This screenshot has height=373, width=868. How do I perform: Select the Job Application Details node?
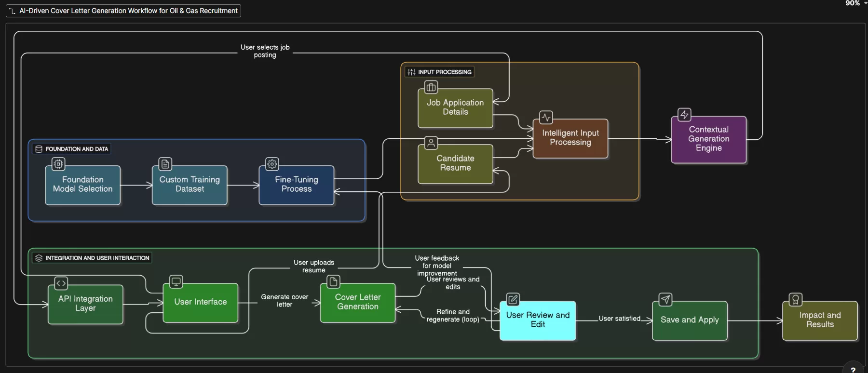455,108
